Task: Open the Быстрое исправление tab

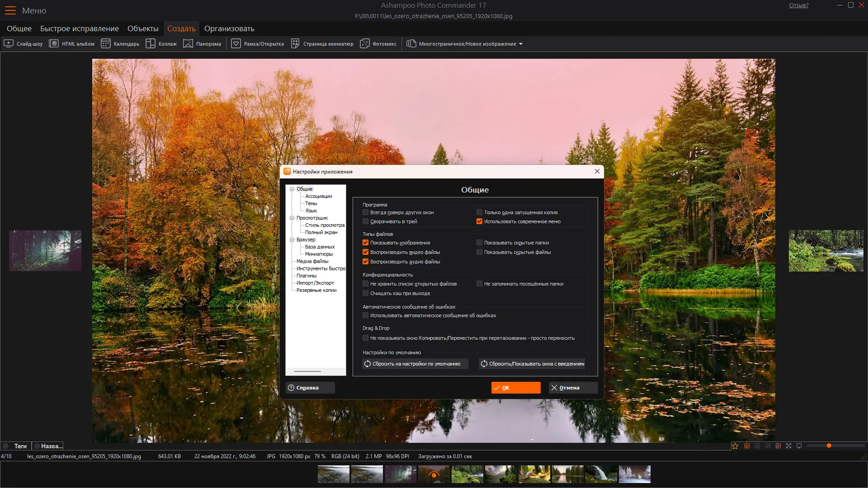Action: coord(80,28)
